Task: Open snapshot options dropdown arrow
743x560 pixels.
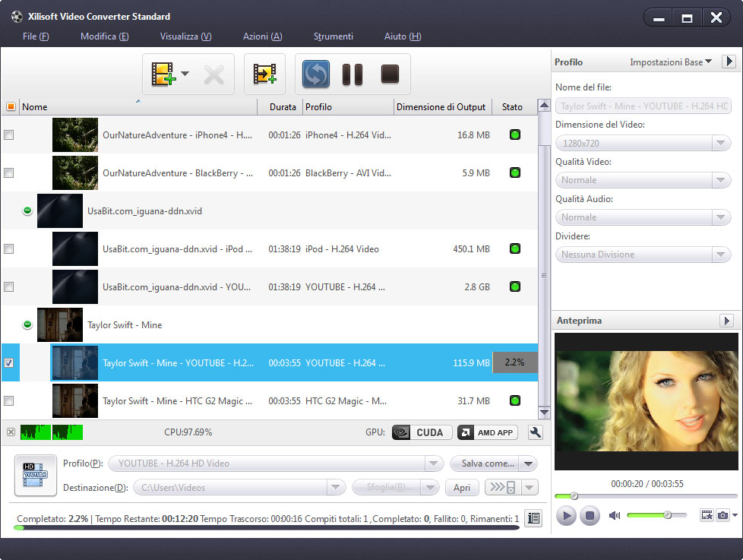Action: tap(735, 514)
